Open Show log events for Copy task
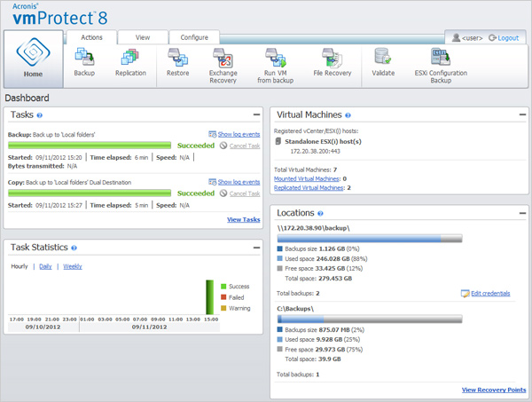 239,182
